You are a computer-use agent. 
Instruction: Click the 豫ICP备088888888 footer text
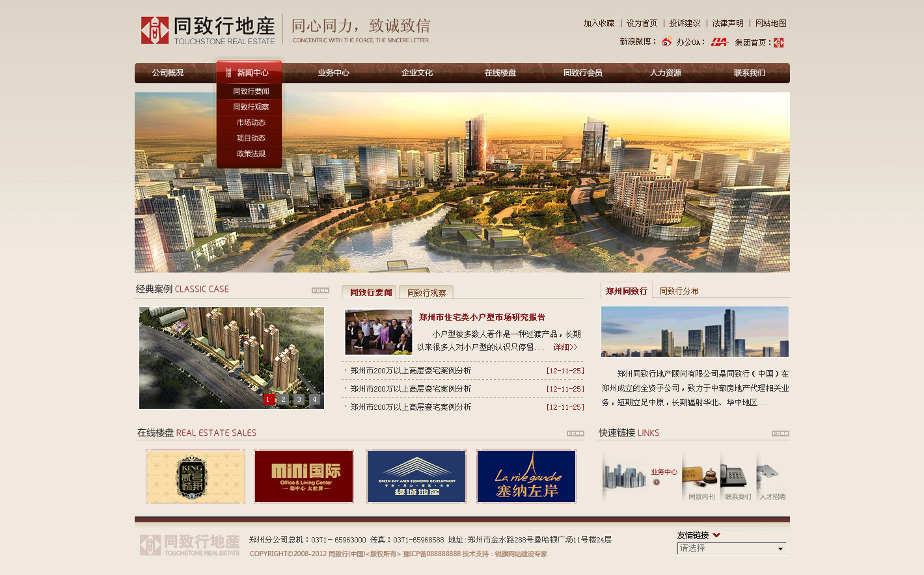(x=432, y=554)
